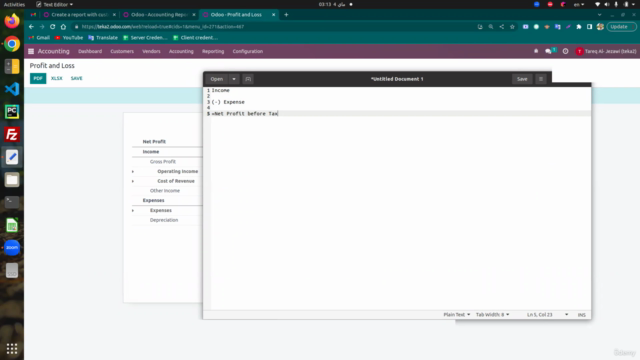Open user menu Tareq Al-Jezawi
Image resolution: width=640 pixels, height=360 pixels.
606,51
